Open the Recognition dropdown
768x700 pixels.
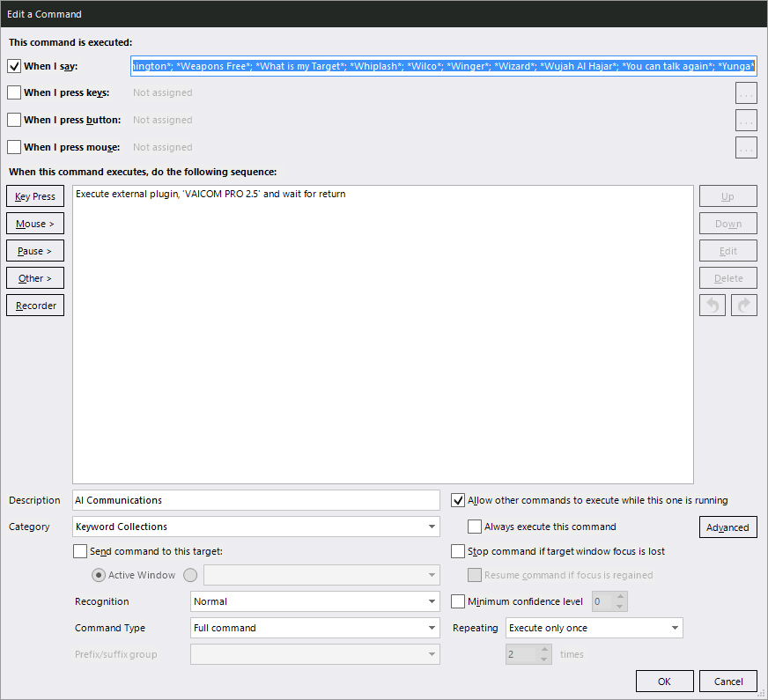[x=315, y=601]
